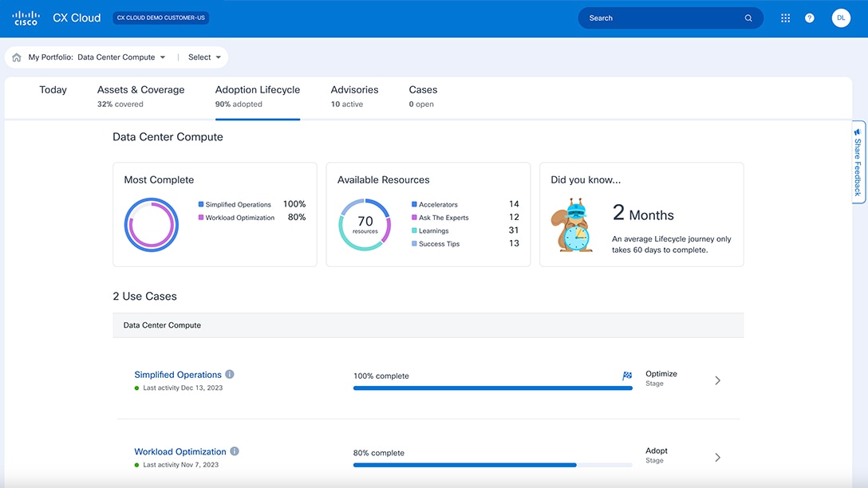
Task: Click the "2 Months" text
Action: click(643, 214)
